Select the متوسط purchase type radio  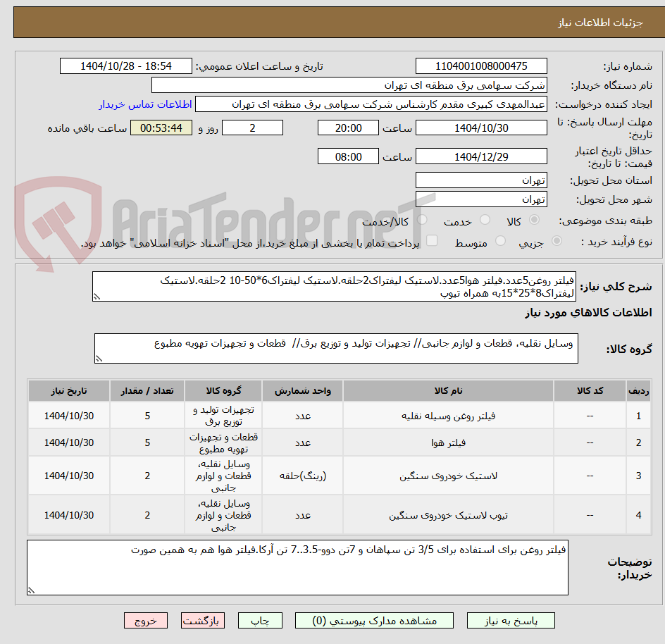click(x=500, y=241)
